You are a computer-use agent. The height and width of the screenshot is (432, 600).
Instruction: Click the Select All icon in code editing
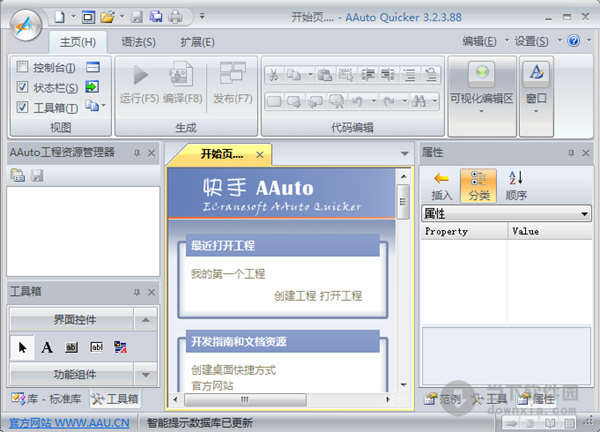(346, 75)
